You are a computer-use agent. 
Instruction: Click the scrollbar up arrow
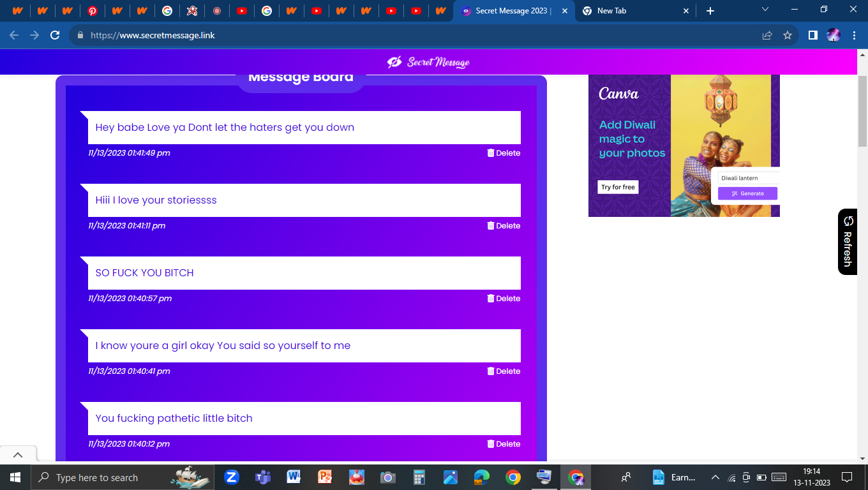(862, 54)
